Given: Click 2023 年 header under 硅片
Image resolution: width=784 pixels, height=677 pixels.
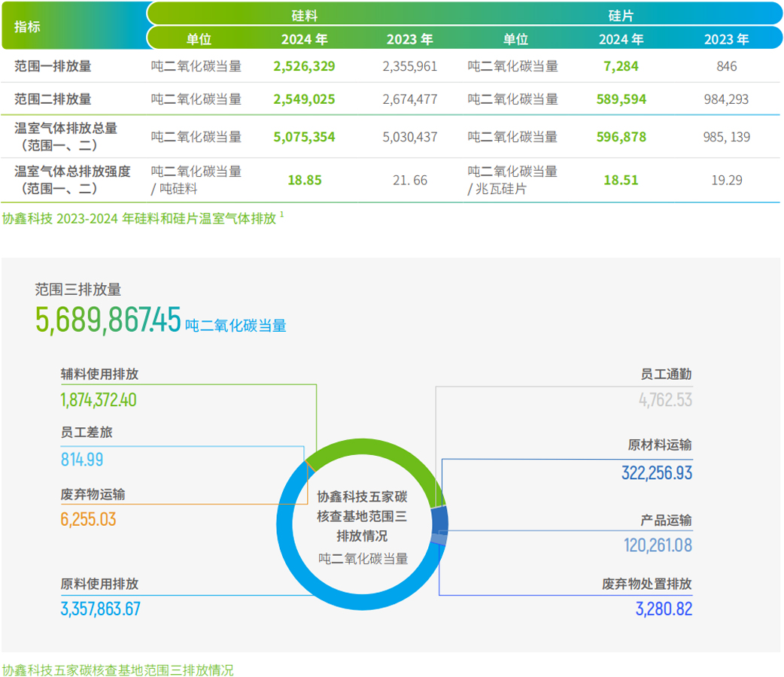Looking at the screenshot, I should [x=727, y=39].
